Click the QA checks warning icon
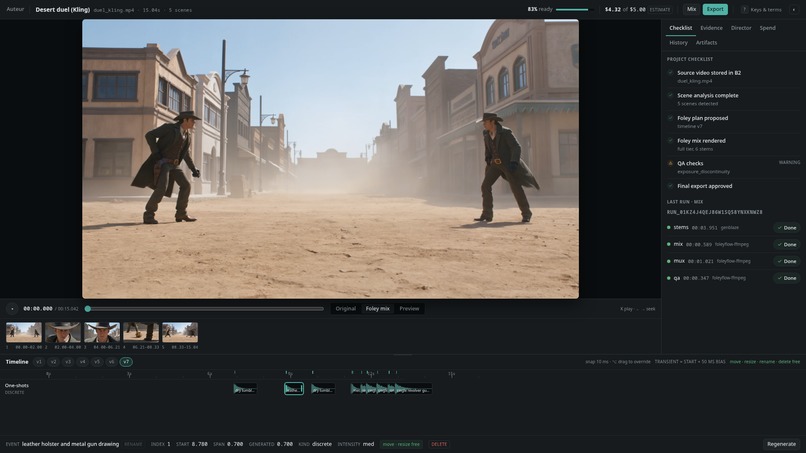Image resolution: width=806 pixels, height=453 pixels. [x=670, y=164]
